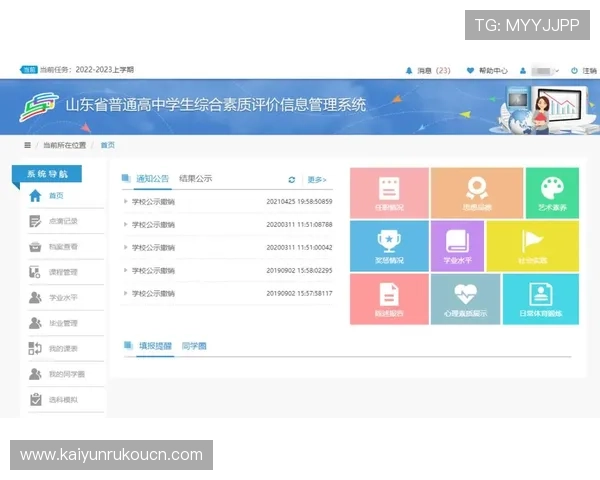The width and height of the screenshot is (600, 480).
Task: Click the orange 思想品德 ribbon tile
Action: [x=477, y=193]
